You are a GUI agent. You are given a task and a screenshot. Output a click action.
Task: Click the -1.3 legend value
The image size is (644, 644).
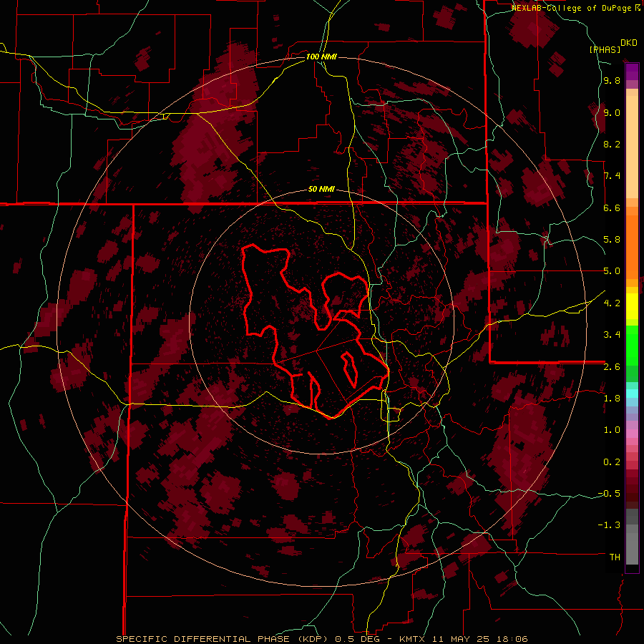[x=609, y=525]
